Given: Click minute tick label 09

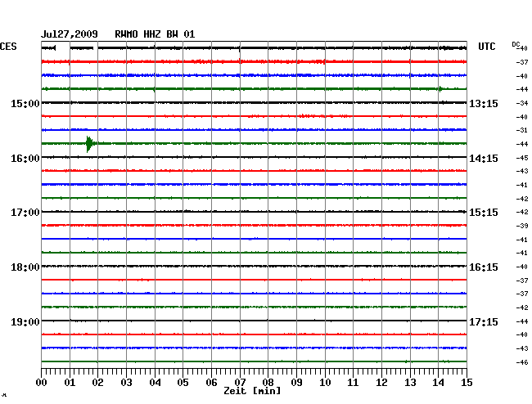Looking at the screenshot, I should [x=296, y=383].
